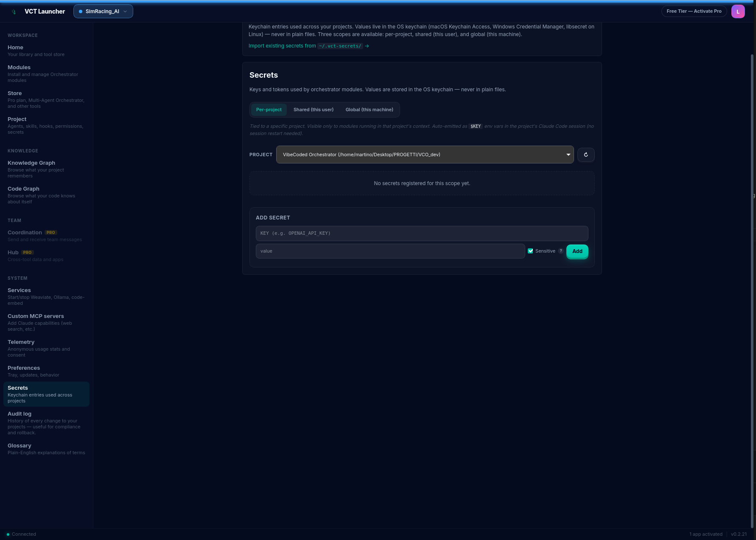Open the user avatar L menu
Image resolution: width=756 pixels, height=540 pixels.
click(738, 11)
